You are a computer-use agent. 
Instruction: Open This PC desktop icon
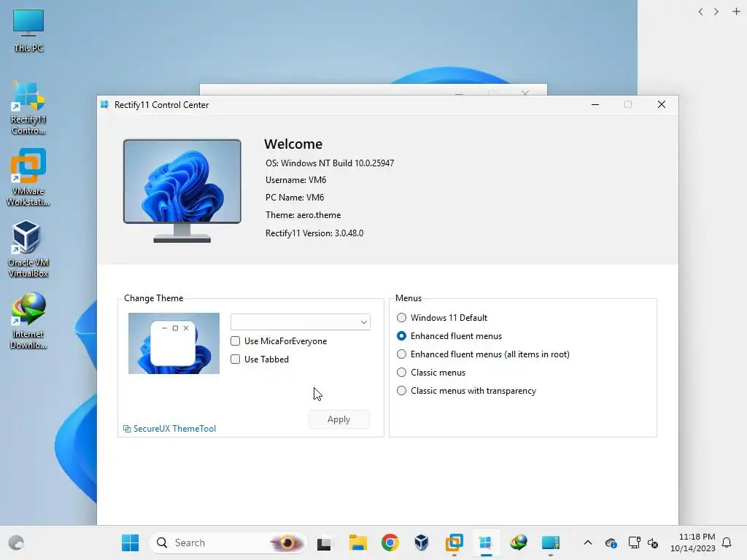pyautogui.click(x=28, y=30)
